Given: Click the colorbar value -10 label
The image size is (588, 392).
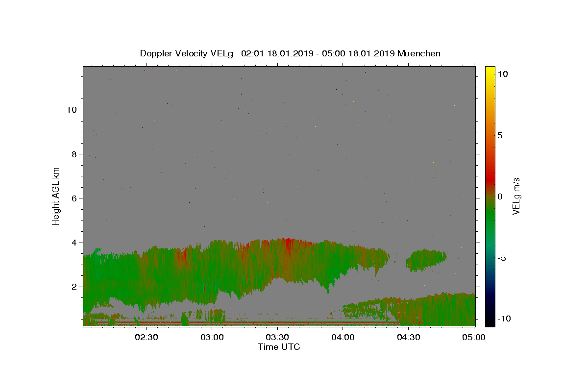Looking at the screenshot, I should pos(504,318).
